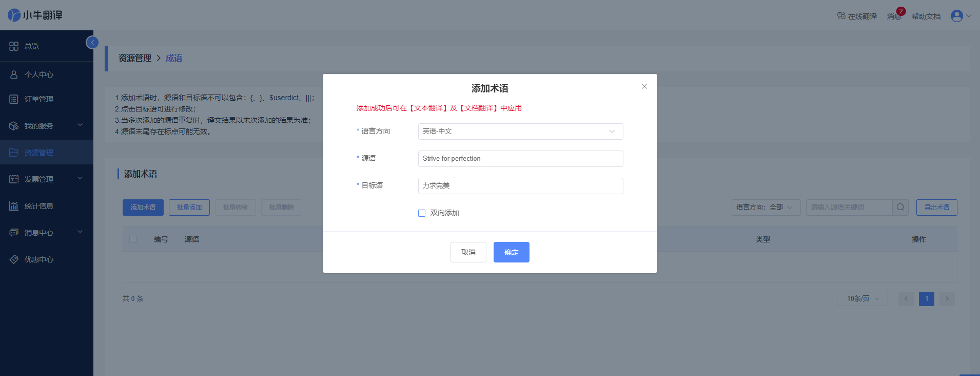Open 消息 notifications with the red badge
The height and width of the screenshot is (376, 980).
point(894,16)
